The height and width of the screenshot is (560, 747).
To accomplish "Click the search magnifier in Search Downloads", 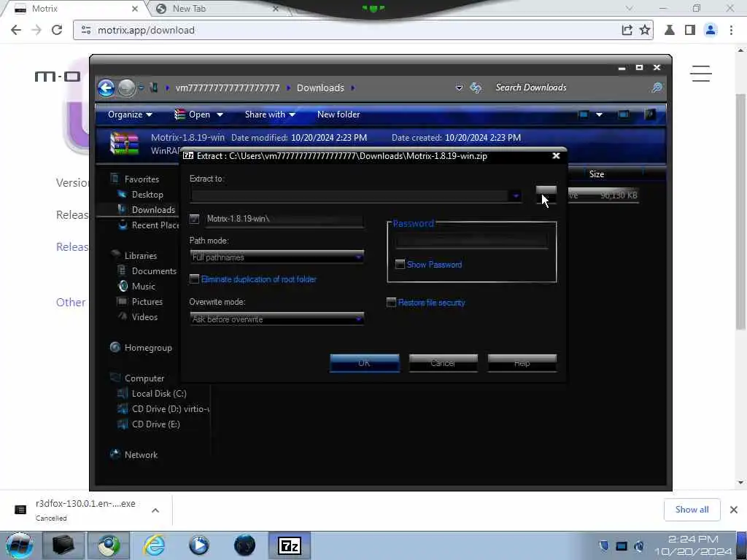I will [657, 87].
